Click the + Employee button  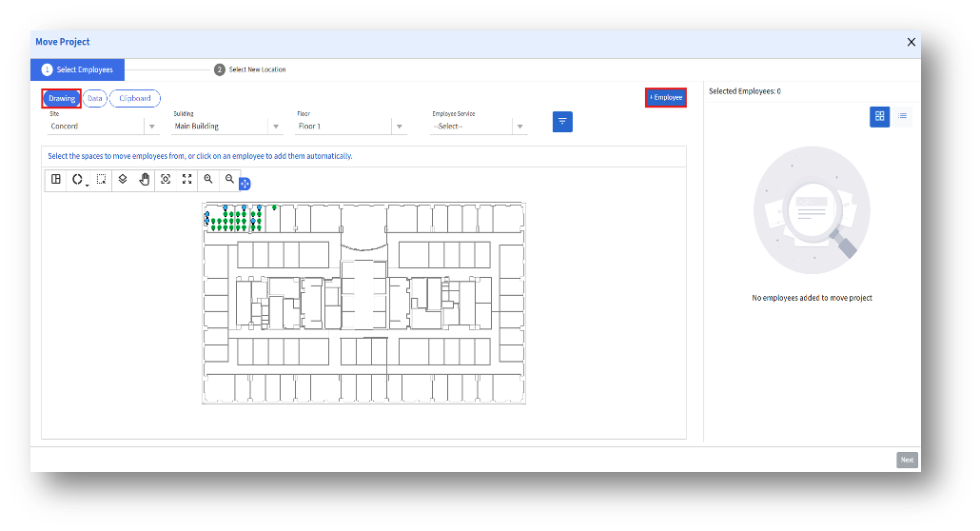pyautogui.click(x=666, y=98)
